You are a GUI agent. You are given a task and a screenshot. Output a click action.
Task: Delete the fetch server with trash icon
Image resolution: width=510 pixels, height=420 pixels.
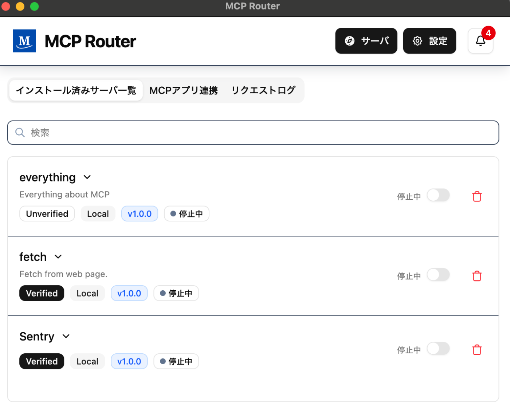477,276
